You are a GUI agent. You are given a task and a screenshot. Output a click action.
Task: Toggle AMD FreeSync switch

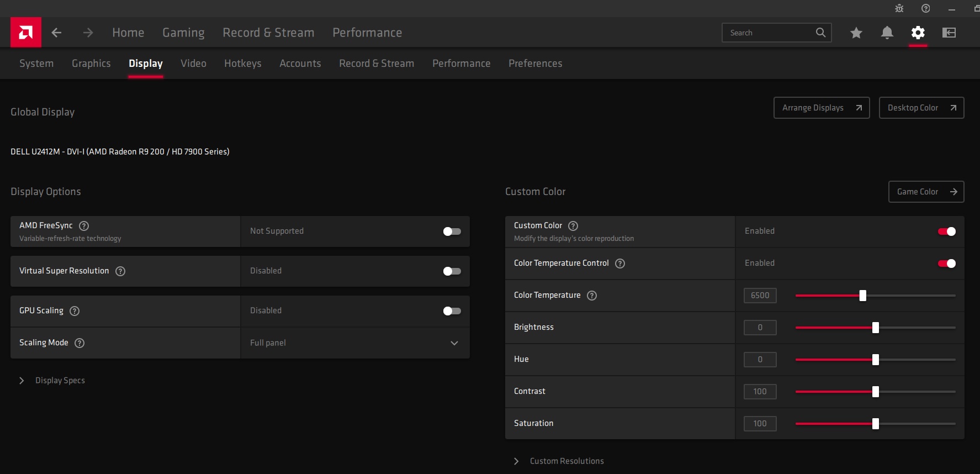point(452,231)
